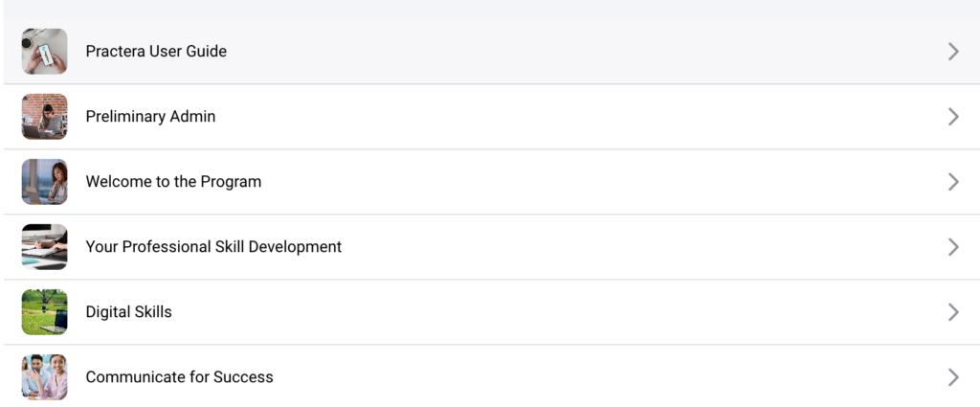Go to Welcome to the Program
Image resolution: width=980 pixels, height=407 pixels.
point(173,182)
